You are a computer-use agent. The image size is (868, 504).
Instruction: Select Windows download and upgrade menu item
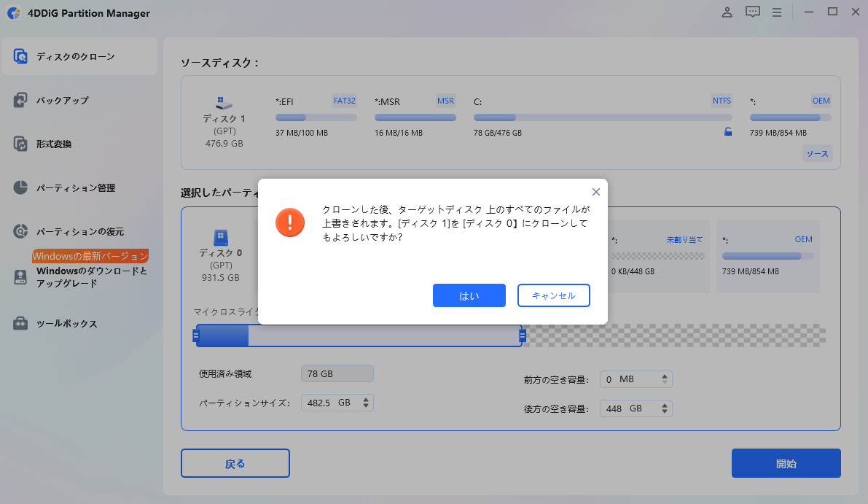click(91, 277)
